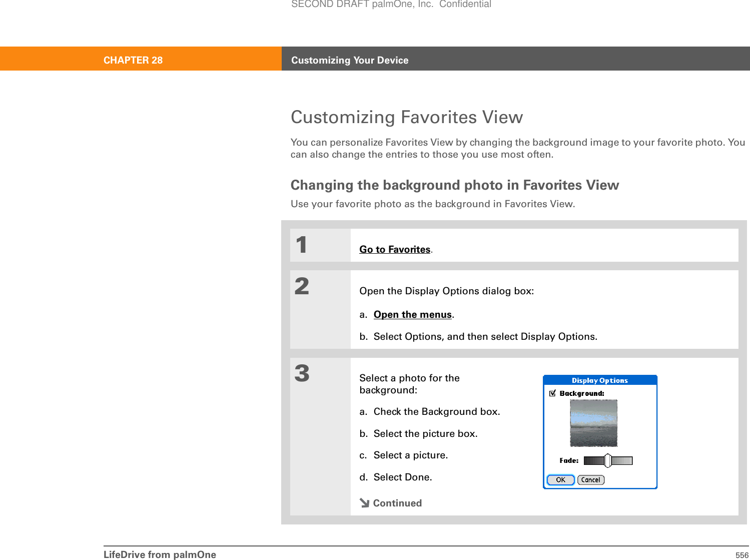Click the step 3 number marker
Viewport: 750px width, 560px height.
(x=302, y=373)
